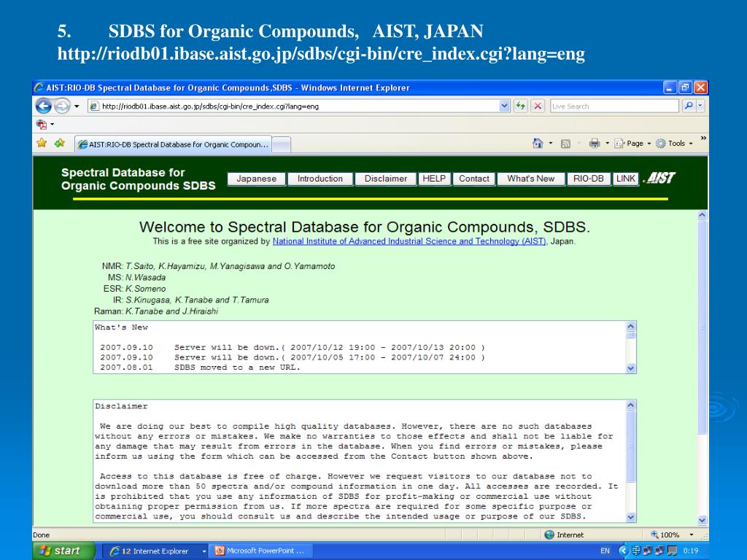Open the National Institute AIST hyperlink
747x560 pixels.
click(409, 241)
